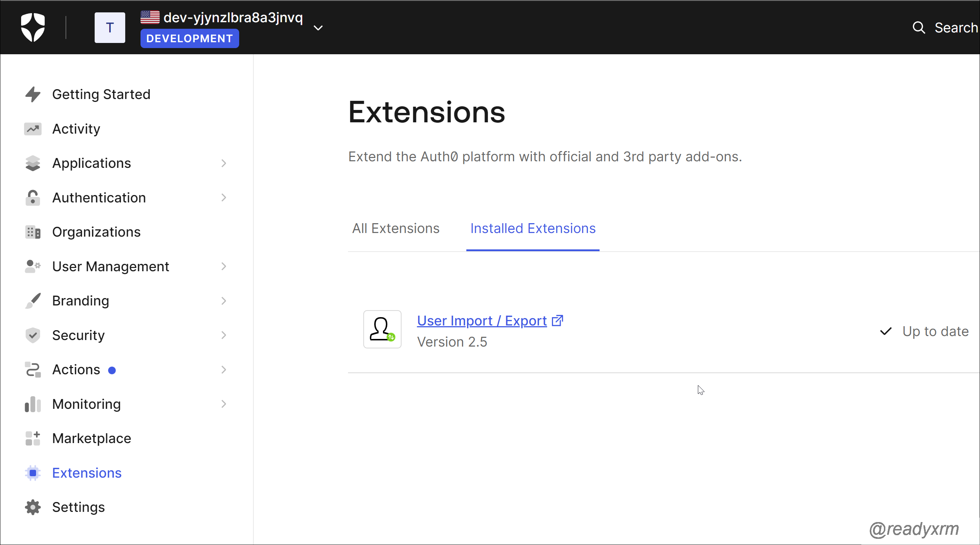The width and height of the screenshot is (980, 545).
Task: Click the Settings gear icon
Action: point(33,507)
